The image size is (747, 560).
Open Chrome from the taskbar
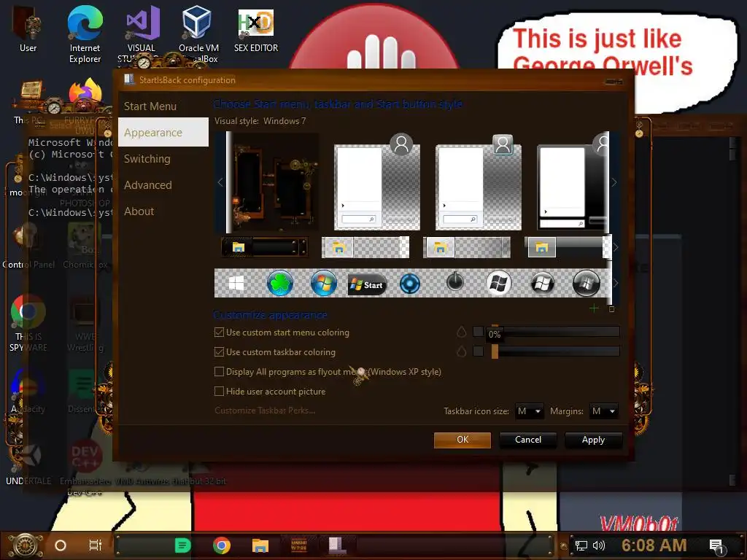(222, 545)
